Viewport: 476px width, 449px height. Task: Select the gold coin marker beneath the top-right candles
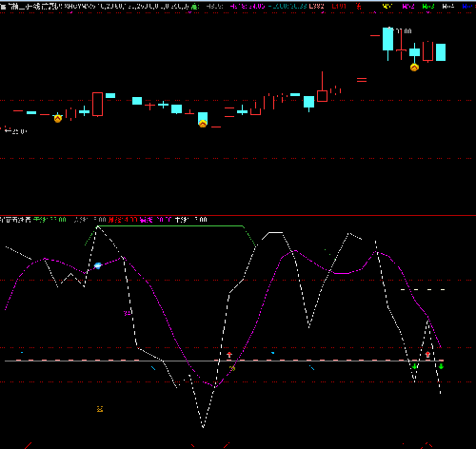(x=414, y=68)
